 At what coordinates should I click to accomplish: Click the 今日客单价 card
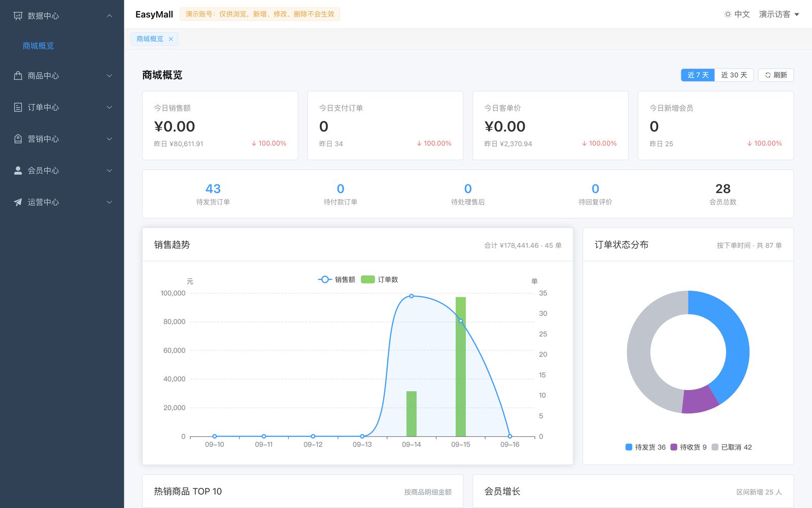point(551,125)
